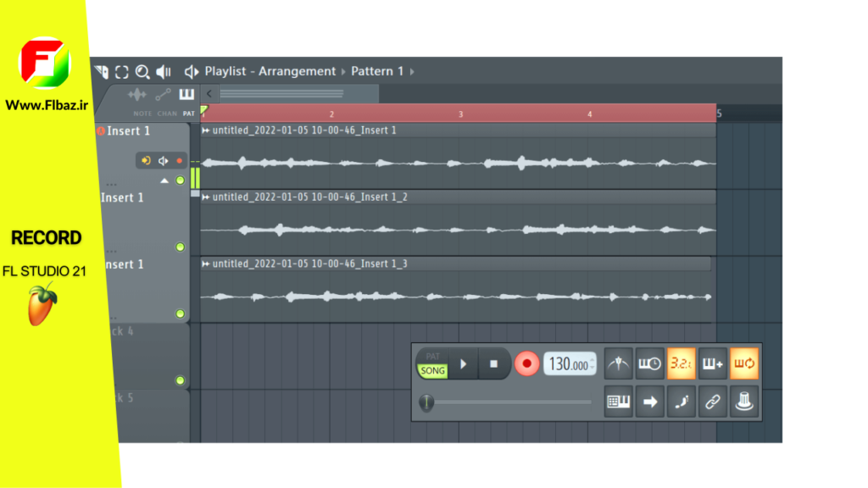Click bar 3 marker on the timeline
868x488 pixels.
(x=460, y=114)
